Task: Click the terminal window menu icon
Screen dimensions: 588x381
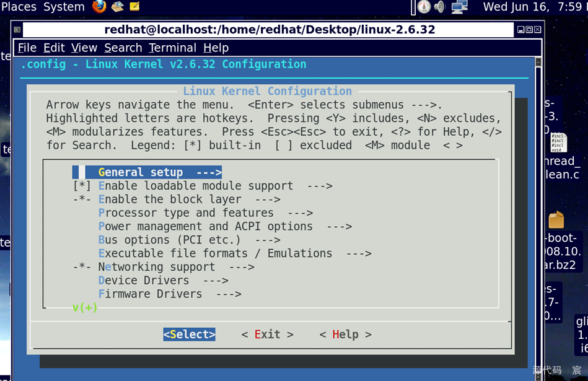Action: [x=17, y=30]
